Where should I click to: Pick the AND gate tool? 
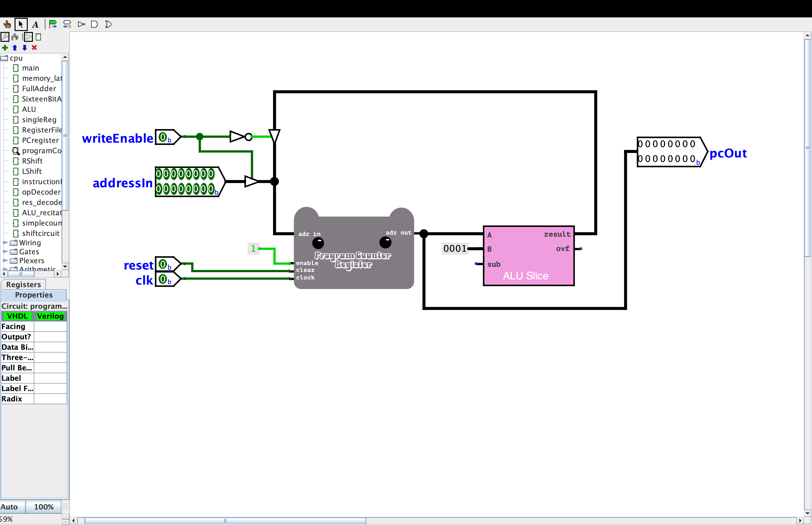click(x=94, y=24)
